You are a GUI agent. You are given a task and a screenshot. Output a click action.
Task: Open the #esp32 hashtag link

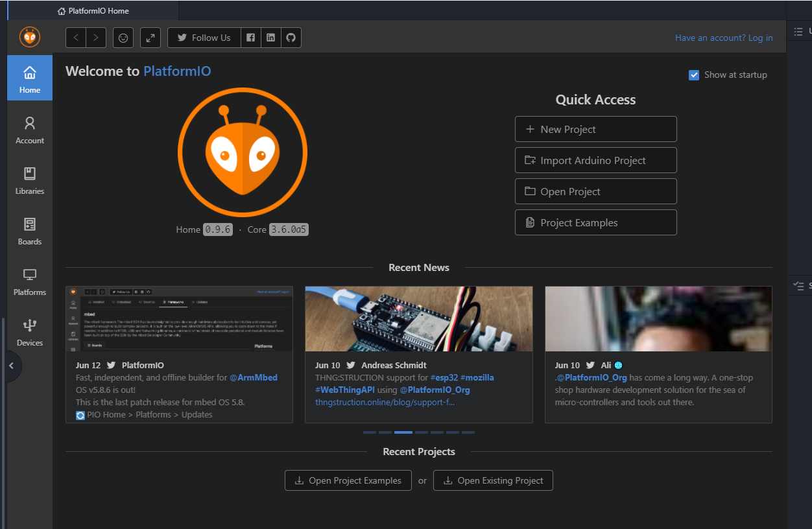(445, 377)
